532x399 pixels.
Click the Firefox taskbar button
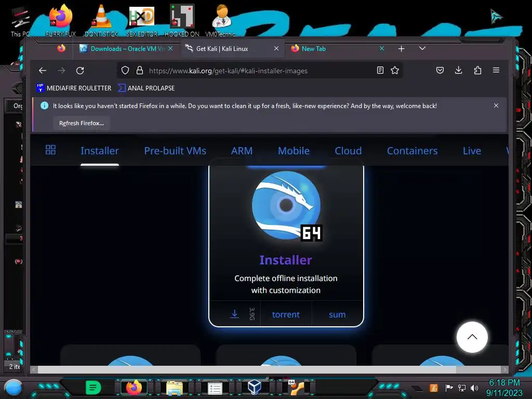point(134,388)
